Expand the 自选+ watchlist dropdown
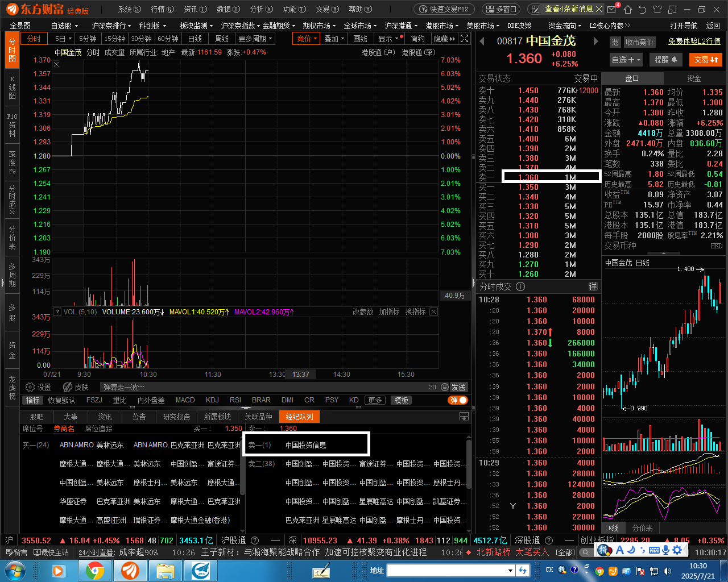Viewport: 728px width, 582px height. point(626,60)
